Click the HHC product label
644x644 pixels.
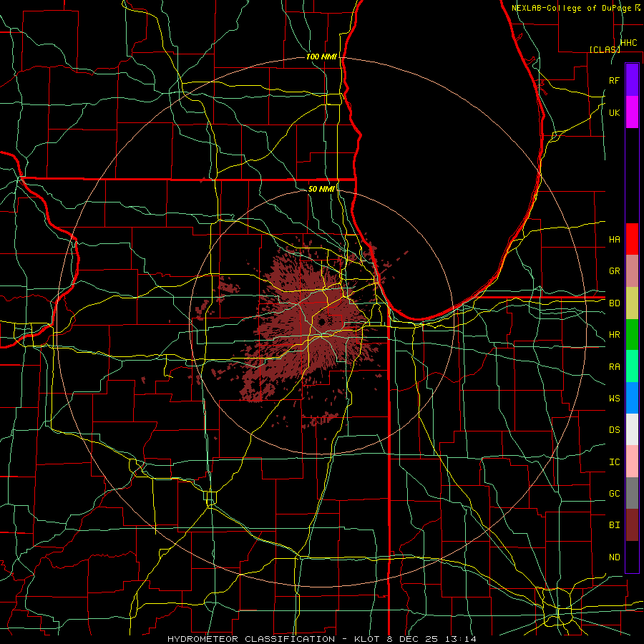[x=629, y=43]
